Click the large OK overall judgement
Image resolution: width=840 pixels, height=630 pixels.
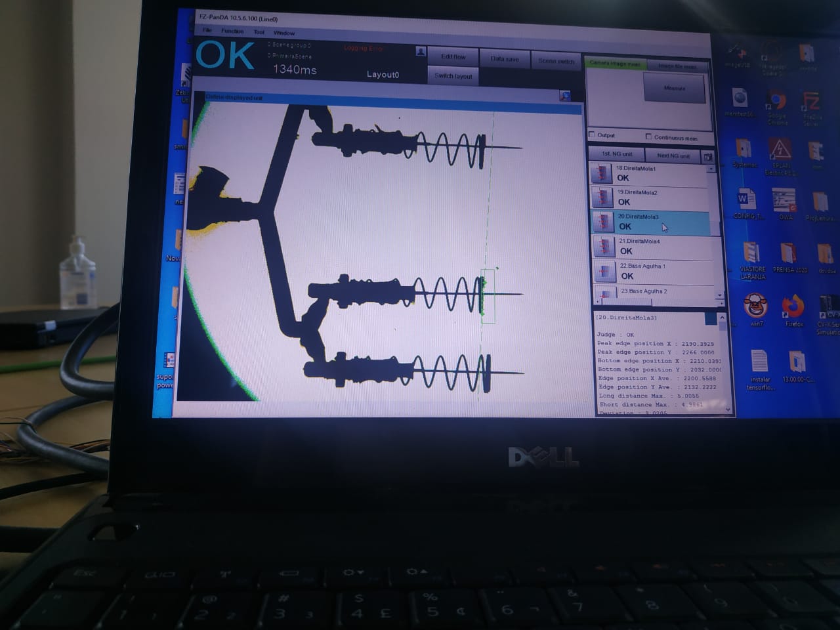(225, 55)
